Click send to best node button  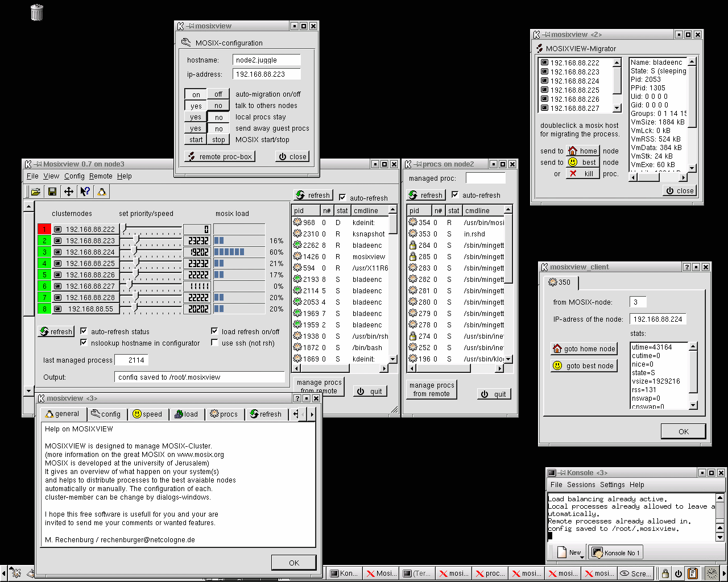(582, 162)
